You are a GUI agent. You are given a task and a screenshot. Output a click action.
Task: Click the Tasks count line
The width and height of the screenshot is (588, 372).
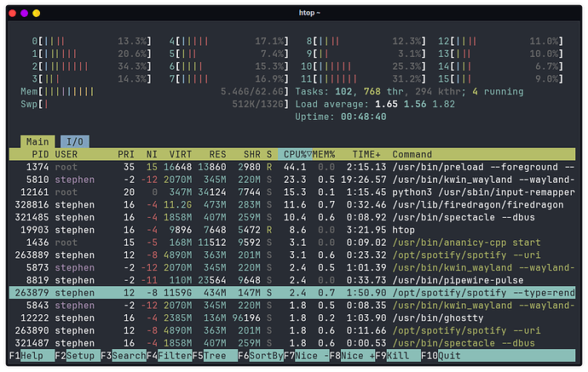pos(409,91)
